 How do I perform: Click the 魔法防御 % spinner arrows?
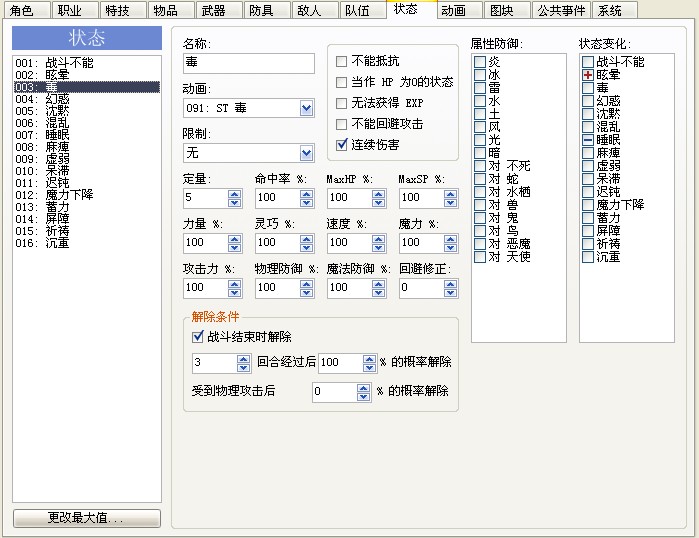point(378,288)
